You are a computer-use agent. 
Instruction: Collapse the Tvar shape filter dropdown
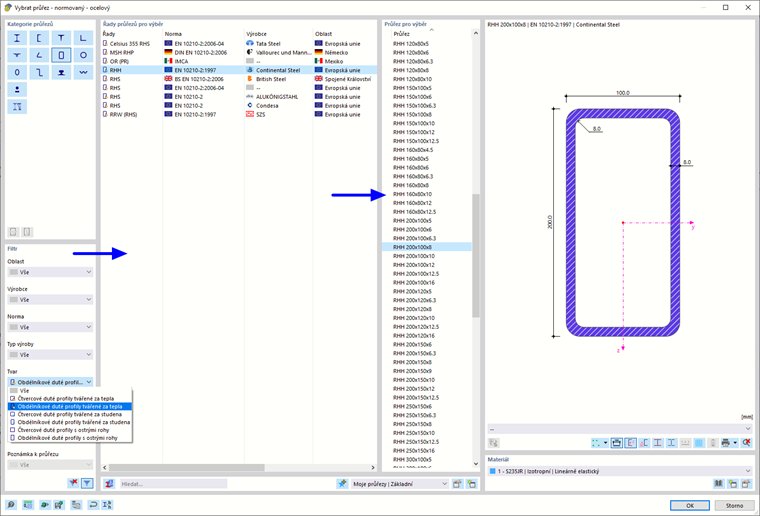click(50, 382)
